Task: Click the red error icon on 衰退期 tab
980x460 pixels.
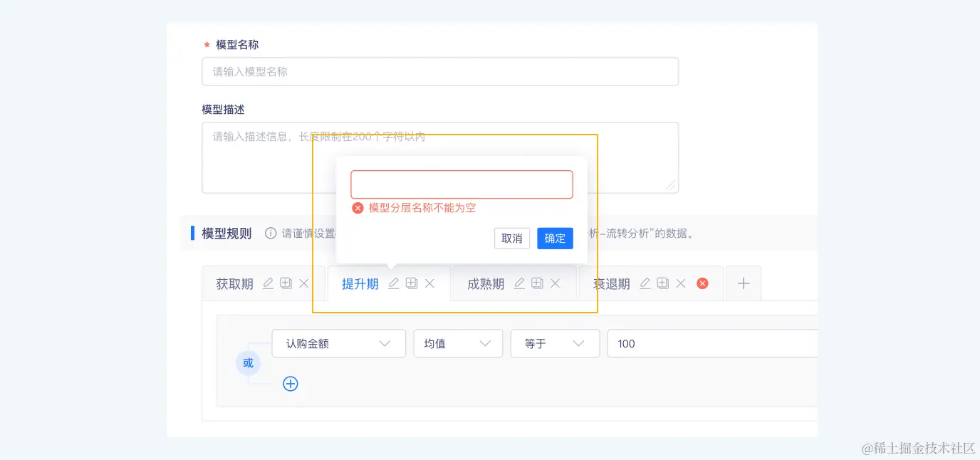Action: click(x=702, y=283)
